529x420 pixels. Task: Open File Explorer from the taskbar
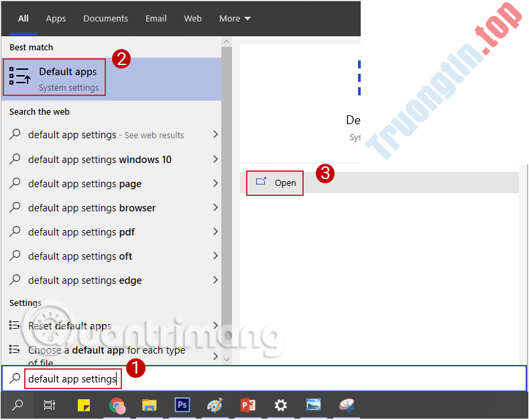tap(150, 405)
